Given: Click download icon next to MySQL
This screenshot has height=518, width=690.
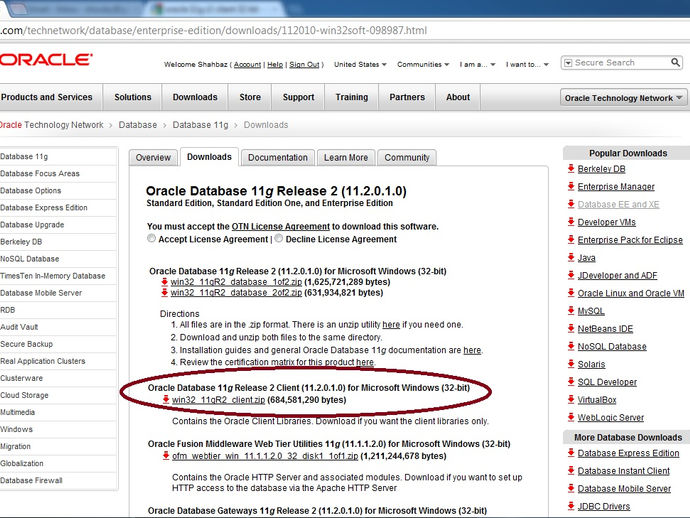Looking at the screenshot, I should pyautogui.click(x=571, y=310).
